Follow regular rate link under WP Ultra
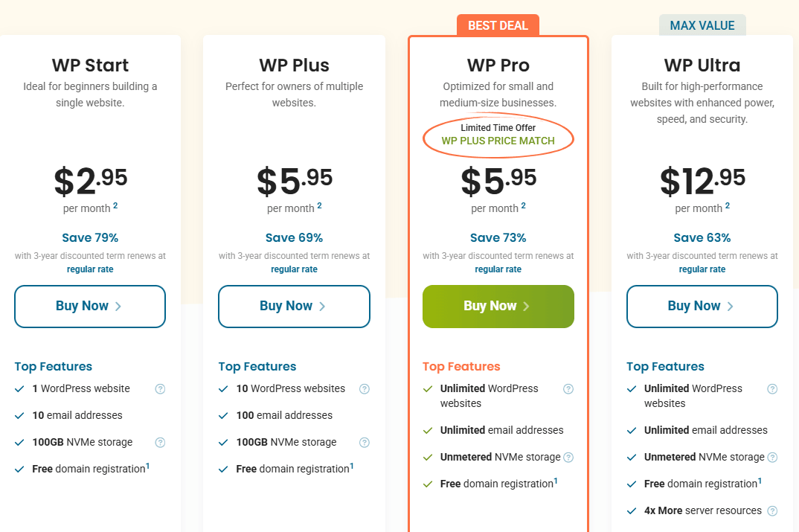The width and height of the screenshot is (799, 532). [x=702, y=269]
